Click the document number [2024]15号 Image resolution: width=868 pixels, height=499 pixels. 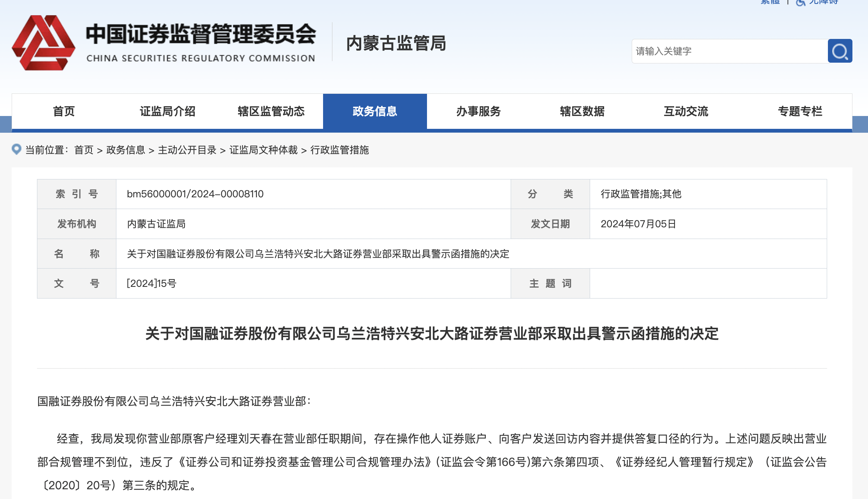pyautogui.click(x=151, y=283)
